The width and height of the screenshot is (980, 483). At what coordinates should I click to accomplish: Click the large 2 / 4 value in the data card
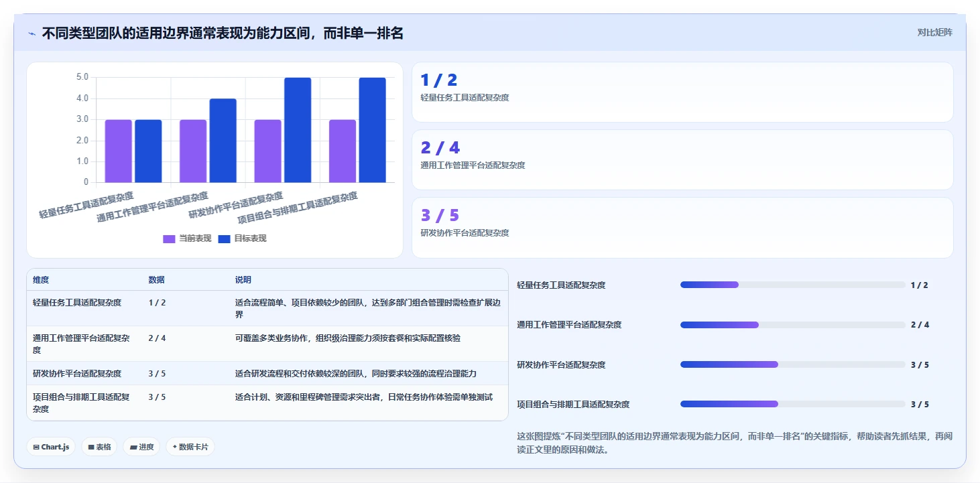[440, 148]
